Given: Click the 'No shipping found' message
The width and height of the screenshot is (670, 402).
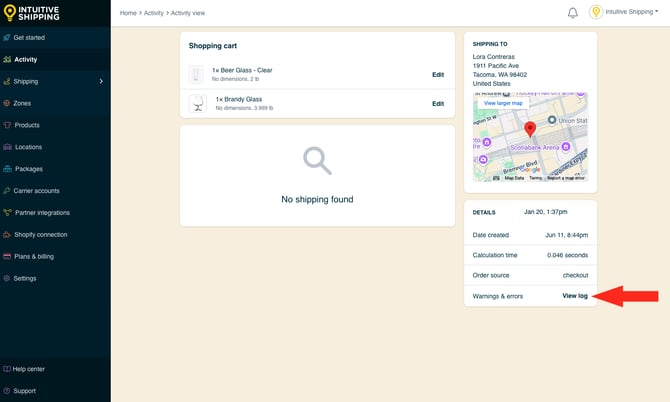Looking at the screenshot, I should coord(317,199).
